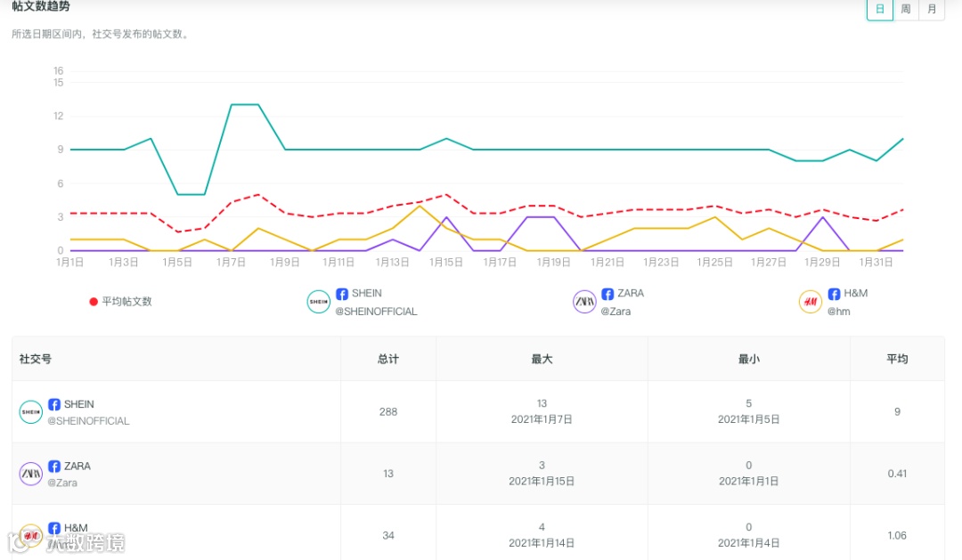
Task: Open ZARA name in table row
Action: pyautogui.click(x=77, y=467)
